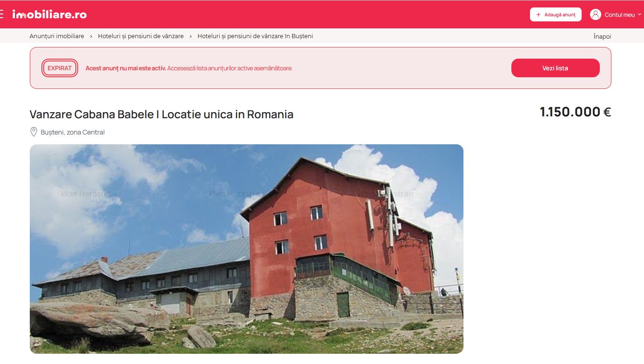Image resolution: width=644 pixels, height=364 pixels.
Task: Click the imobiliare.ro logo
Action: (x=49, y=14)
